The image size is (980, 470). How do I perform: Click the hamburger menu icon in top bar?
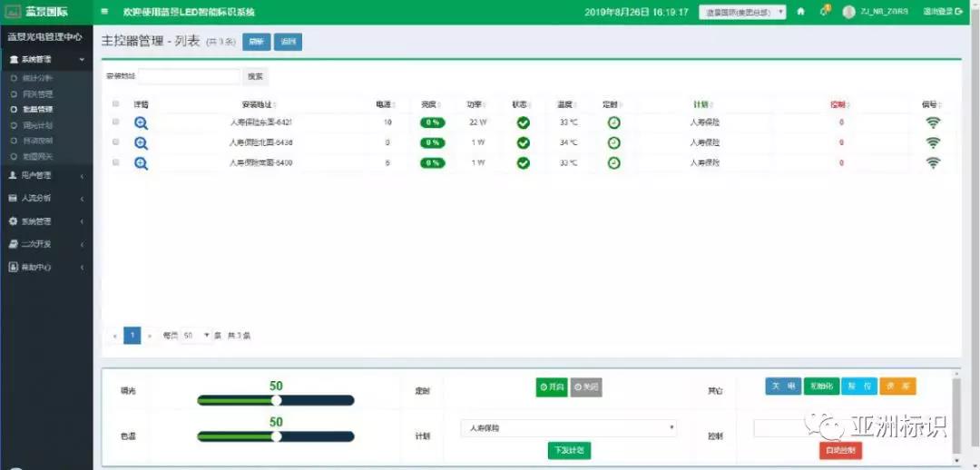(x=104, y=12)
